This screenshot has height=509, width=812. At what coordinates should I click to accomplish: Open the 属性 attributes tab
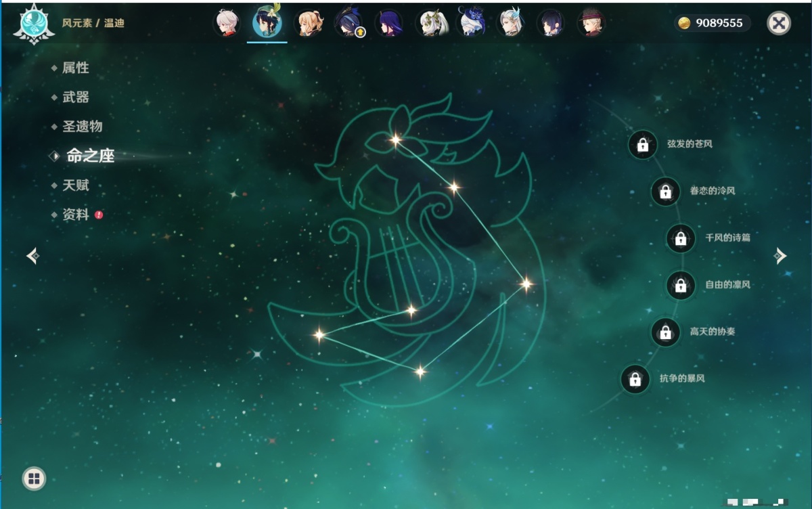(76, 68)
